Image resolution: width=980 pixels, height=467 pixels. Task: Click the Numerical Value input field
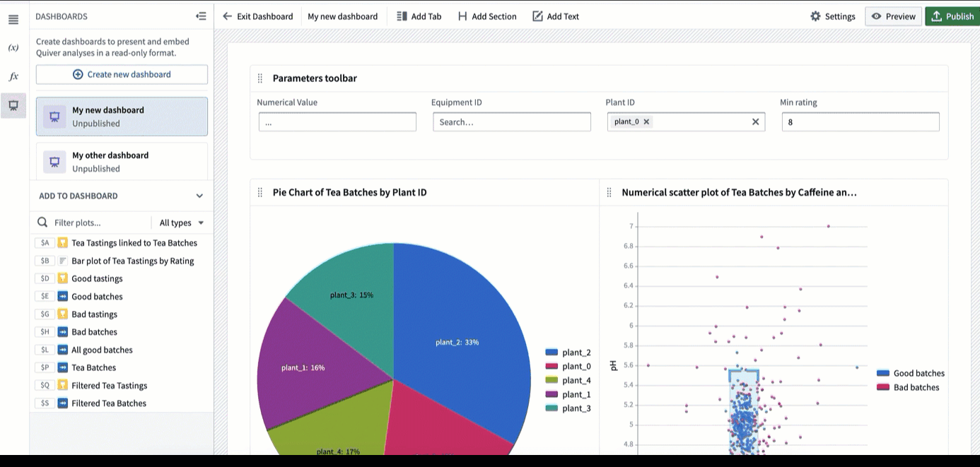click(x=337, y=122)
